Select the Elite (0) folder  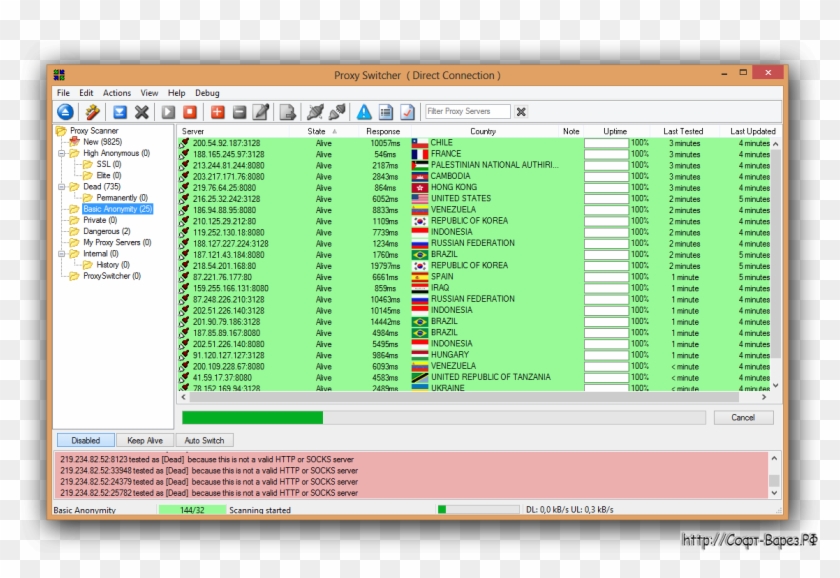(x=109, y=176)
